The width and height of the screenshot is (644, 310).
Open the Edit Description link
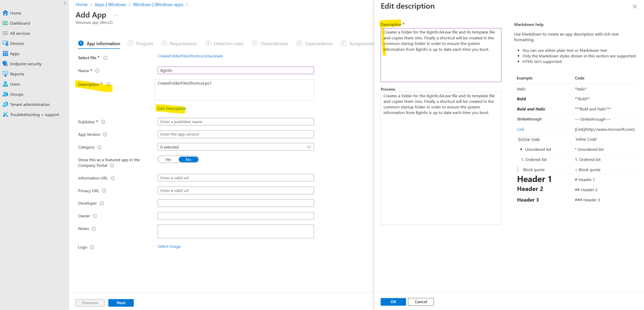[171, 108]
